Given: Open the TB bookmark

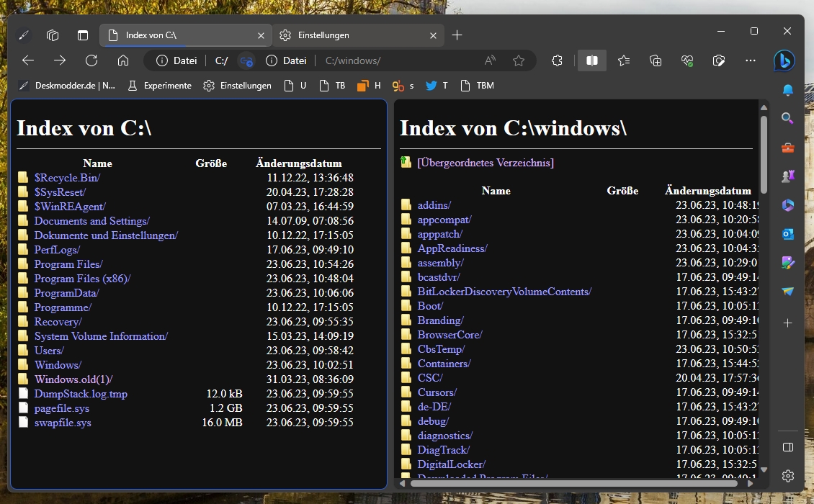Looking at the screenshot, I should (x=333, y=86).
